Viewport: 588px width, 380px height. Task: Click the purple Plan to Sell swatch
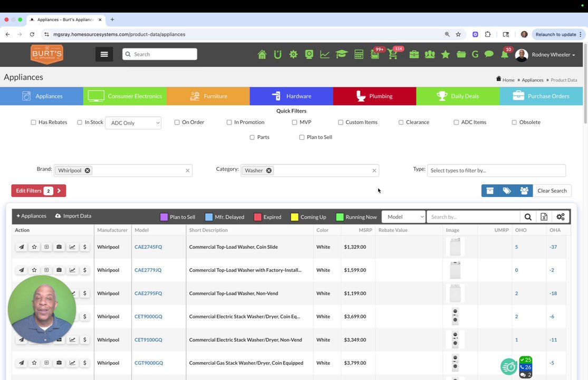pyautogui.click(x=164, y=217)
